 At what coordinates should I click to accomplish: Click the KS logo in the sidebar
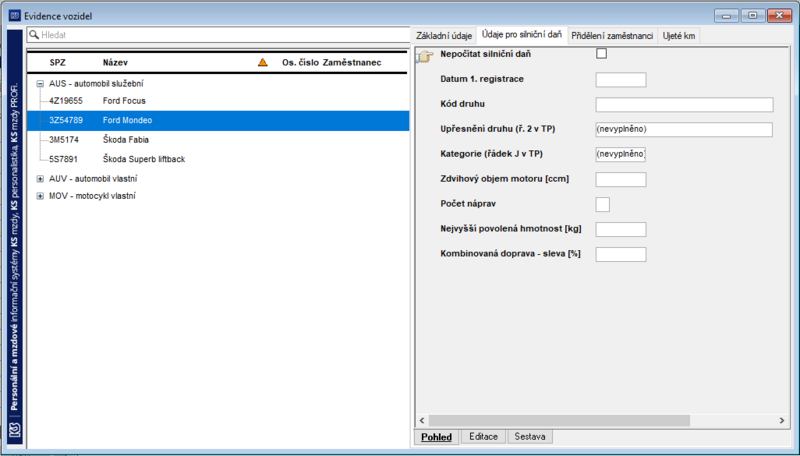coord(15,429)
